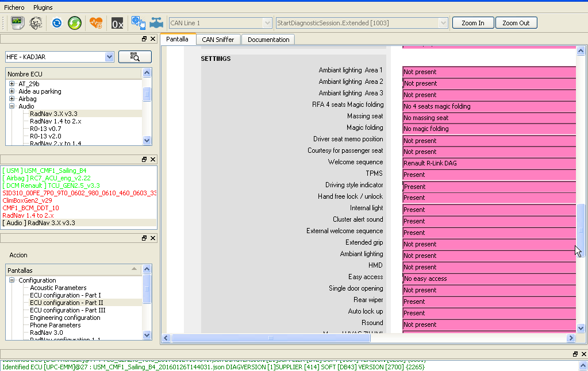Image resolution: width=588 pixels, height=371 pixels.
Task: Open ECU configuration - Part I screen
Action: [66, 295]
